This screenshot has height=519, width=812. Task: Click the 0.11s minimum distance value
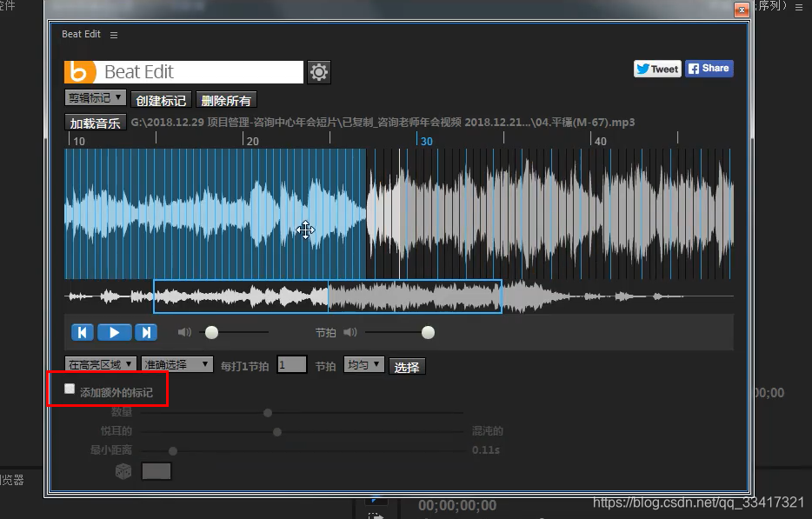point(486,450)
